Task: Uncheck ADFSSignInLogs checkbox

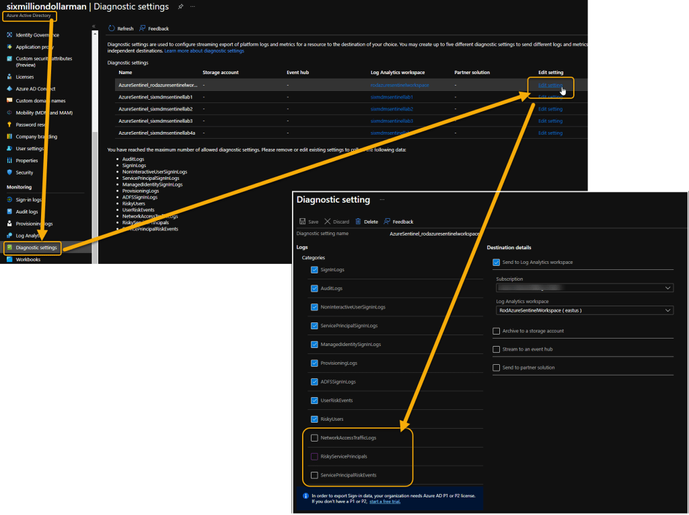Action: pos(314,382)
